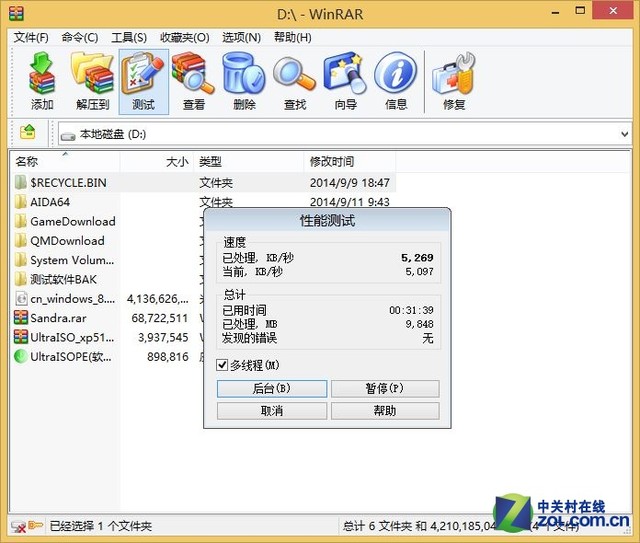Sort by the 类型 column header
Image resolution: width=640 pixels, height=543 pixels.
point(249,162)
